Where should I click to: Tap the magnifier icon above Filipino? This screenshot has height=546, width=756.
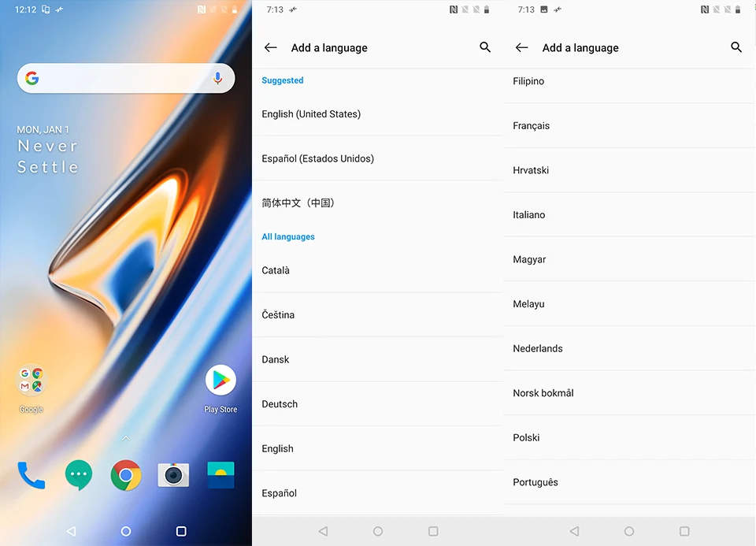736,46
